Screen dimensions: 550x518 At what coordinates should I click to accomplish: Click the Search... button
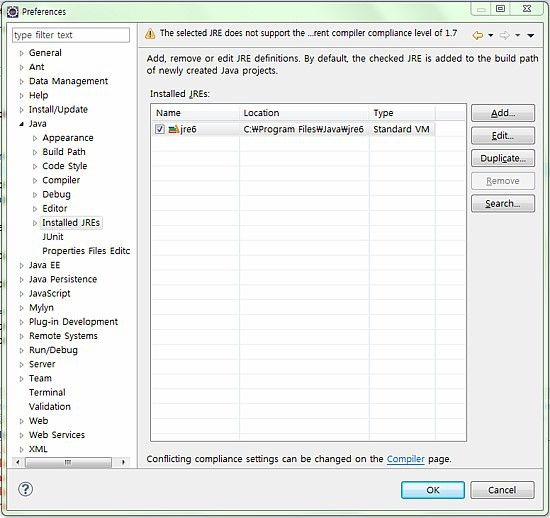pos(503,203)
